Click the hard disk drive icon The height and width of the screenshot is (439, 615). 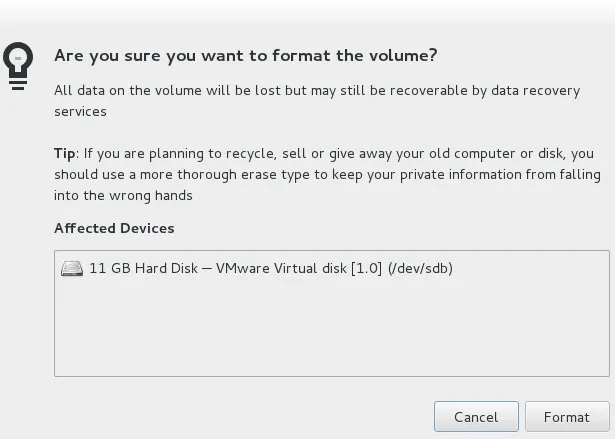(x=72, y=269)
